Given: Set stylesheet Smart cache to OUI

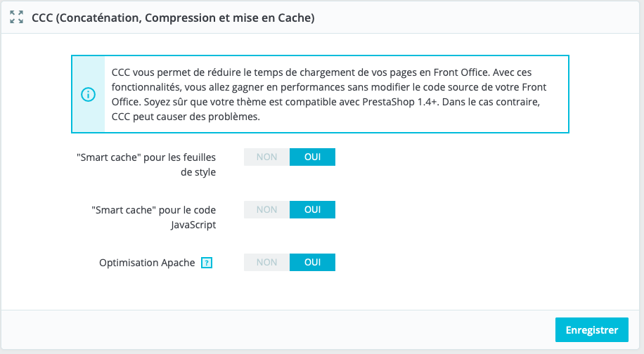Looking at the screenshot, I should 312,157.
